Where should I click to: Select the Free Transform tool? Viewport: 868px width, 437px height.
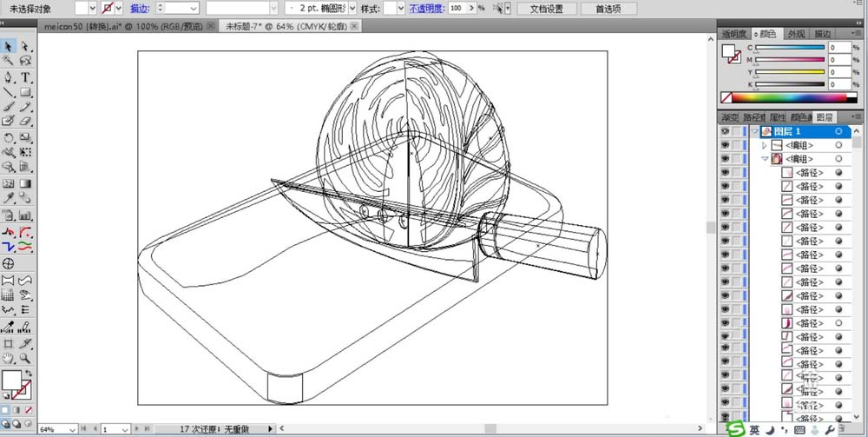25,152
